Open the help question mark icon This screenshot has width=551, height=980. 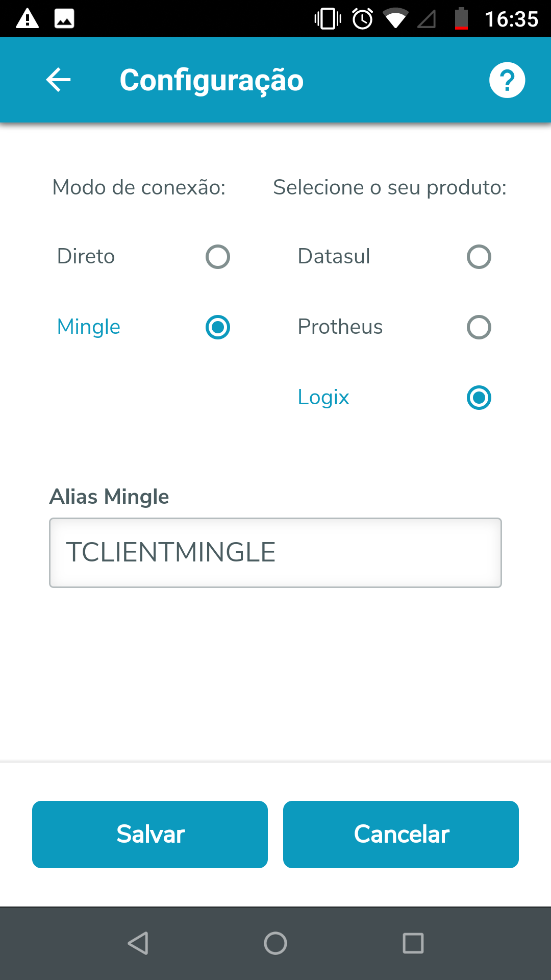[507, 80]
